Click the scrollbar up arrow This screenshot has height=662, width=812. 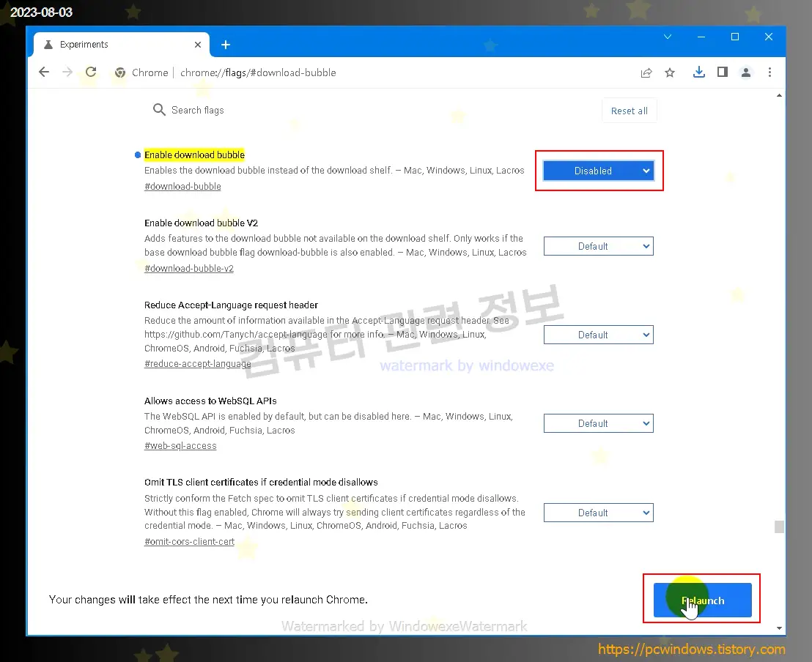tap(779, 95)
